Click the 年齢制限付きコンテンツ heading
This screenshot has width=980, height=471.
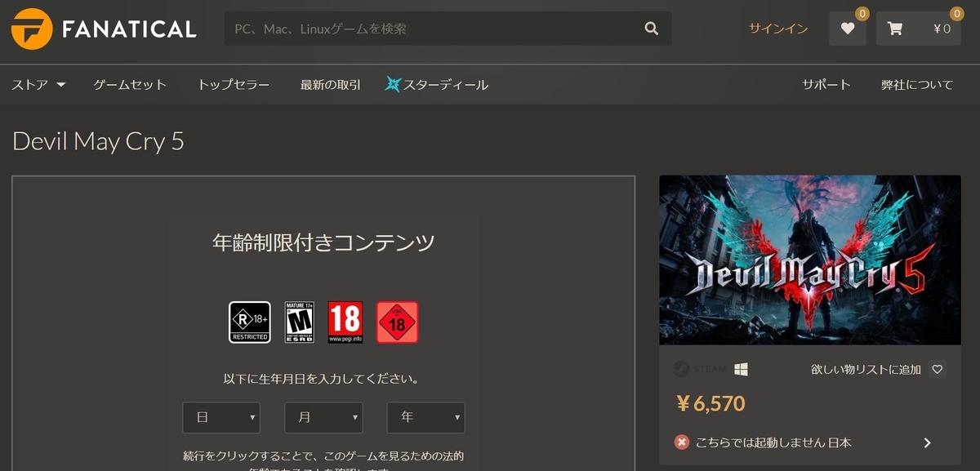point(323,242)
